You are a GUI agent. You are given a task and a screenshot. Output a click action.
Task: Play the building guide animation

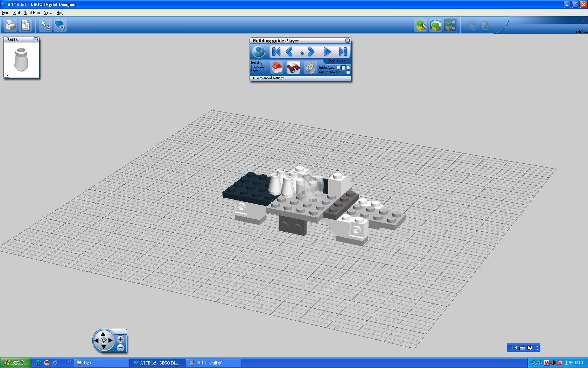[x=327, y=52]
